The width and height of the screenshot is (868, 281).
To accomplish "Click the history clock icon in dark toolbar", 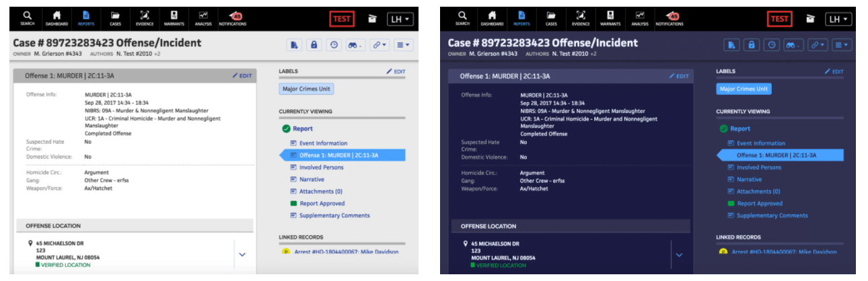I will pos(772,45).
